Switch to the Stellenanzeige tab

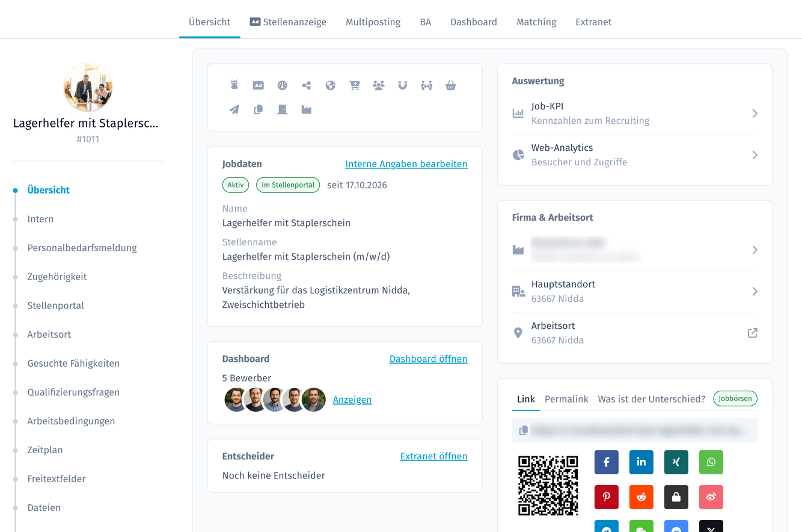click(288, 22)
